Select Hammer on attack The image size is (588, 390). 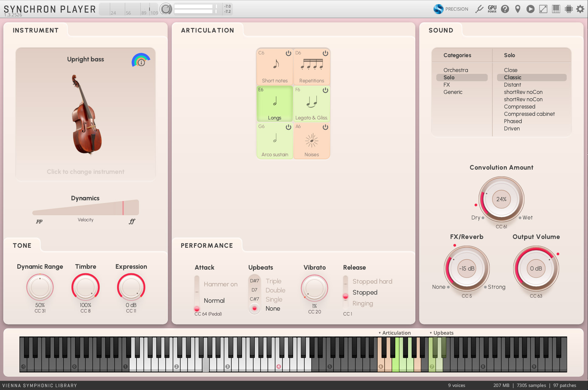221,284
